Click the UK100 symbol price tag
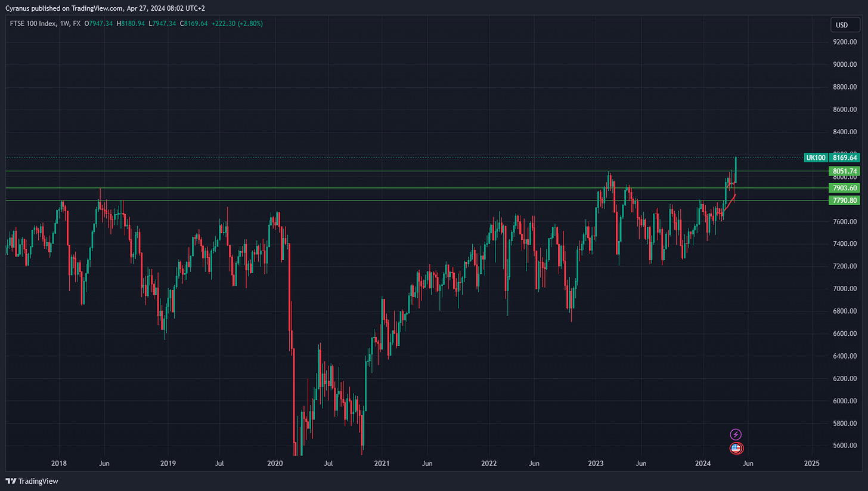Screen dimensions: 868x491 [x=816, y=158]
